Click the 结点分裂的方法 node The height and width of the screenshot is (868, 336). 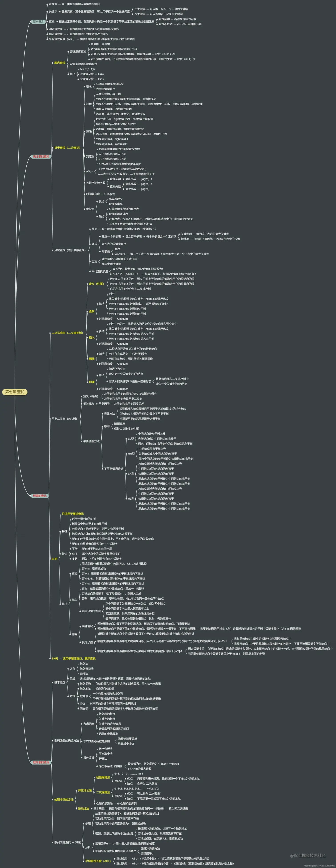pyautogui.click(x=91, y=611)
